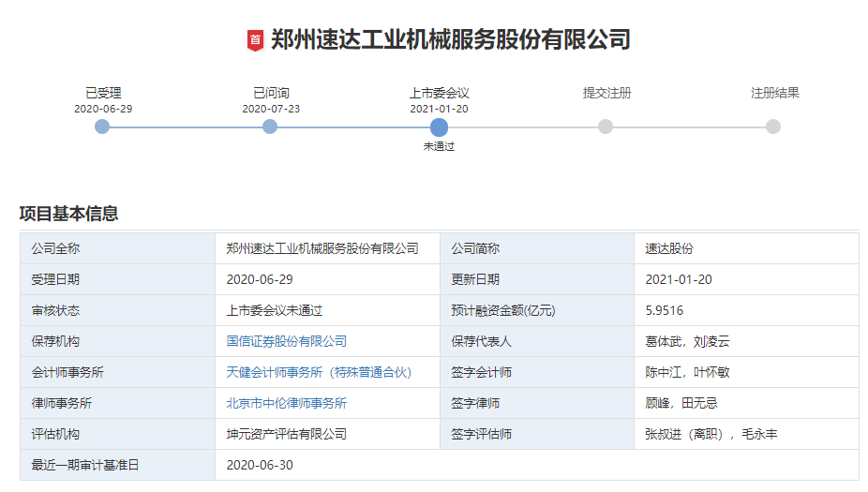Screen dimensions: 868x492
Task: Click the 保荐代表人 label
Action: 481,341
